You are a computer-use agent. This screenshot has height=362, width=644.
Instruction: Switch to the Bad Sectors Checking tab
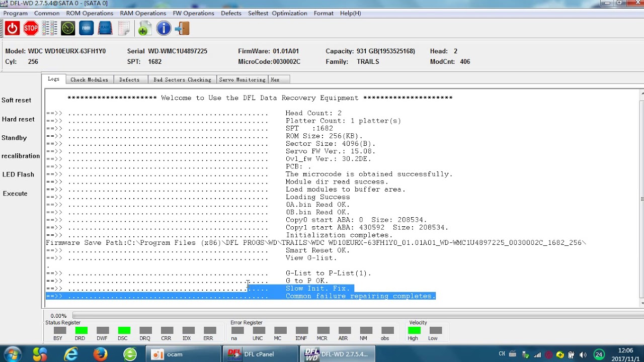pyautogui.click(x=182, y=79)
